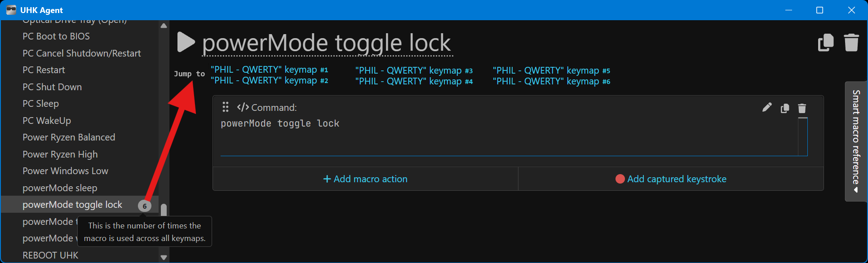Expand the Smart macro reference panel
Viewport: 868px width, 263px height.
tap(856, 141)
